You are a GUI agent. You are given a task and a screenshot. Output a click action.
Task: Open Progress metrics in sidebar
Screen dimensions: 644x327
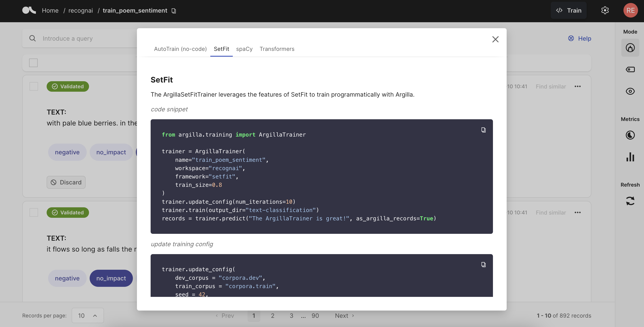[x=630, y=135]
